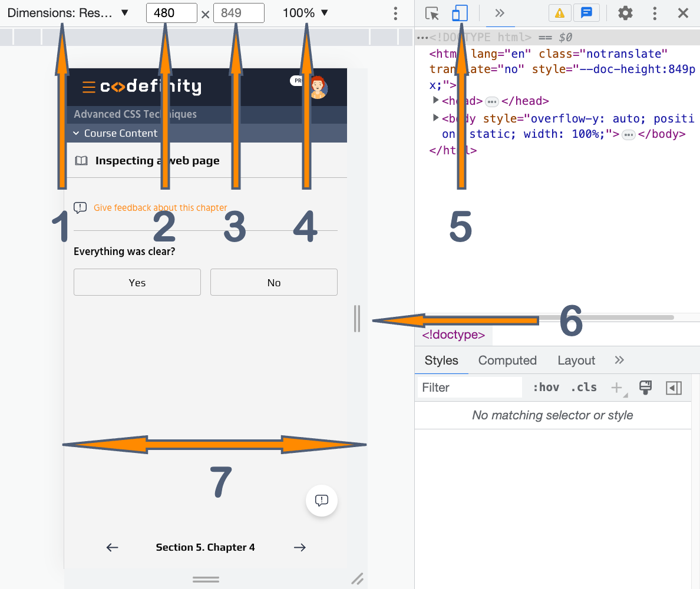Open the warnings indicator
This screenshot has width=700, height=589.
point(560,13)
